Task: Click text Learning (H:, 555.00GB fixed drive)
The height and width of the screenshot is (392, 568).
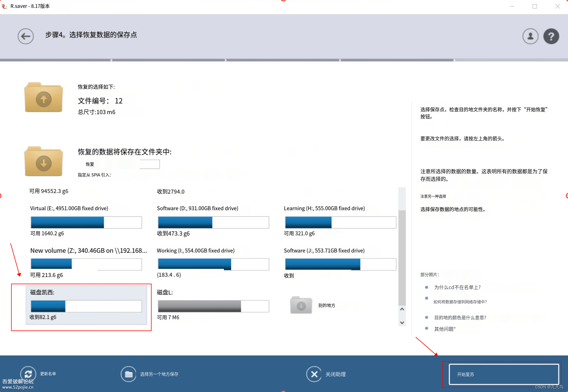Action: tap(324, 208)
